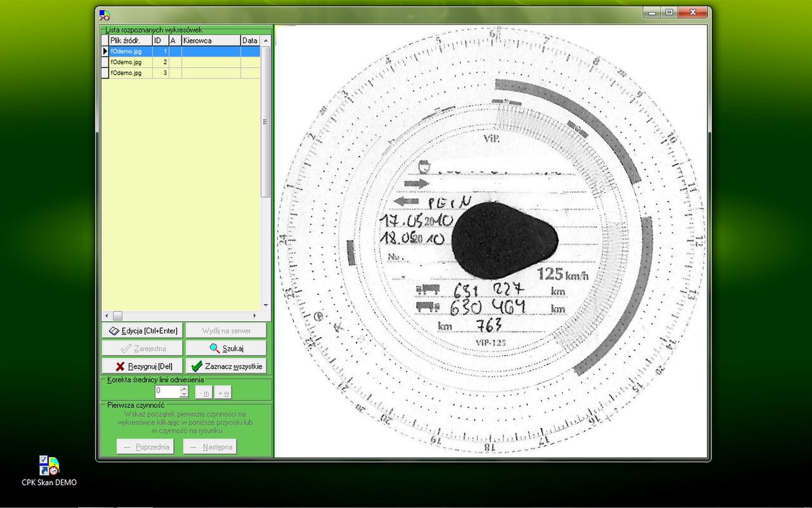812x508 pixels.
Task: Click the dark activity mark on the chart's left
Action: point(350,253)
